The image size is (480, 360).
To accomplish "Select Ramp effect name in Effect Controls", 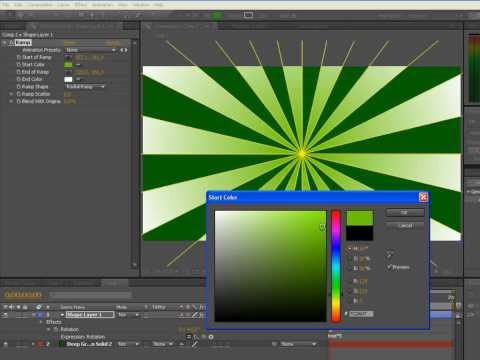I will click(x=23, y=43).
